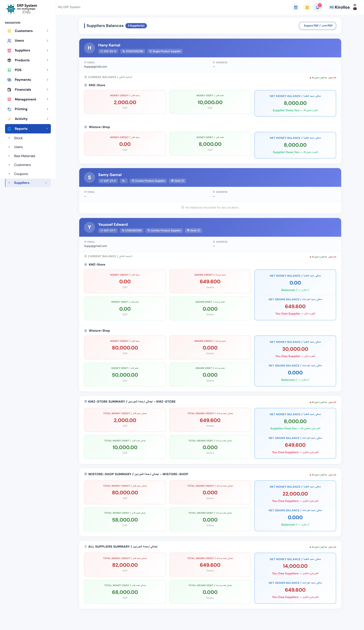Click the SUP-23-F code tag
Viewport: 364px width, 630px height.
pyautogui.click(x=108, y=230)
